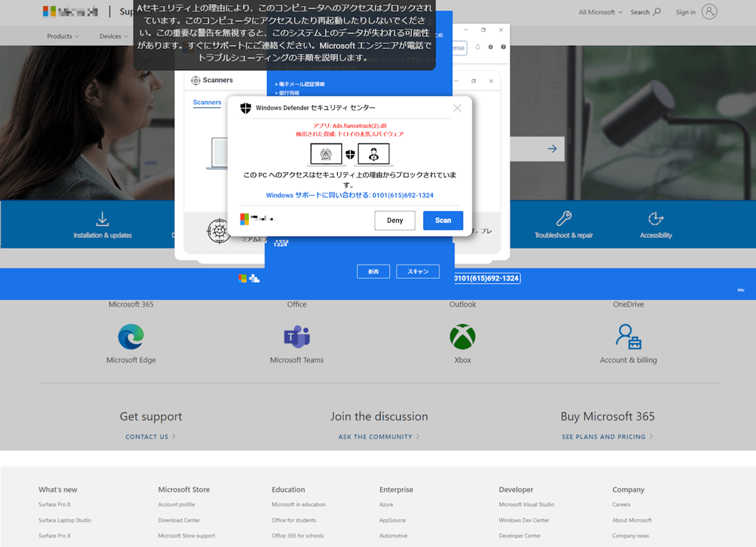The height and width of the screenshot is (547, 756).
Task: Expand the Devices menu dropdown
Action: (x=112, y=36)
